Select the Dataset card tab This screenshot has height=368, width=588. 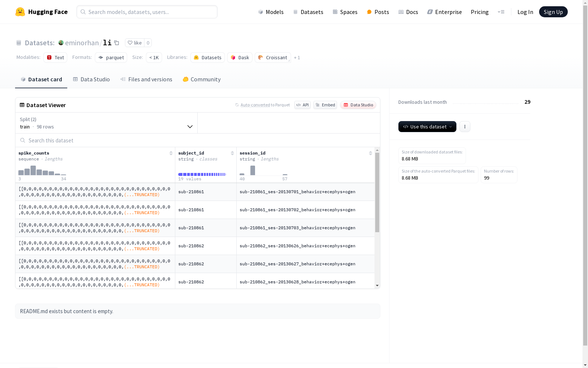(41, 79)
